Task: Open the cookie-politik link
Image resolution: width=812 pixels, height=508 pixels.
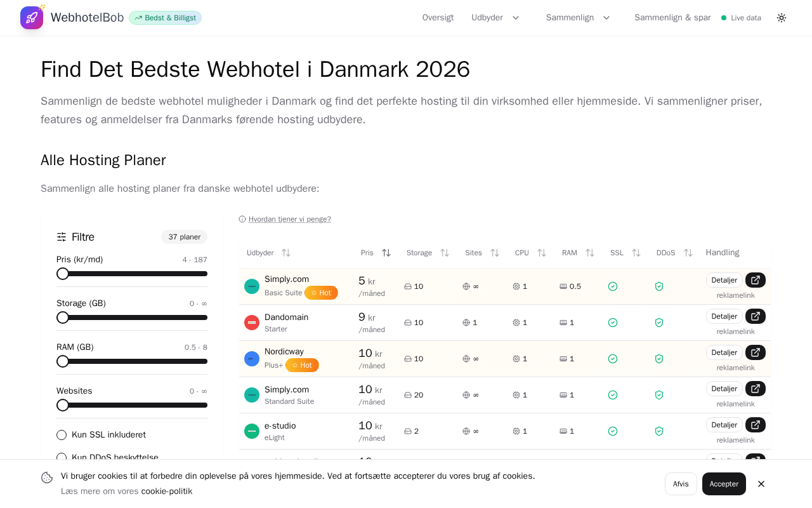Action: coord(166,491)
